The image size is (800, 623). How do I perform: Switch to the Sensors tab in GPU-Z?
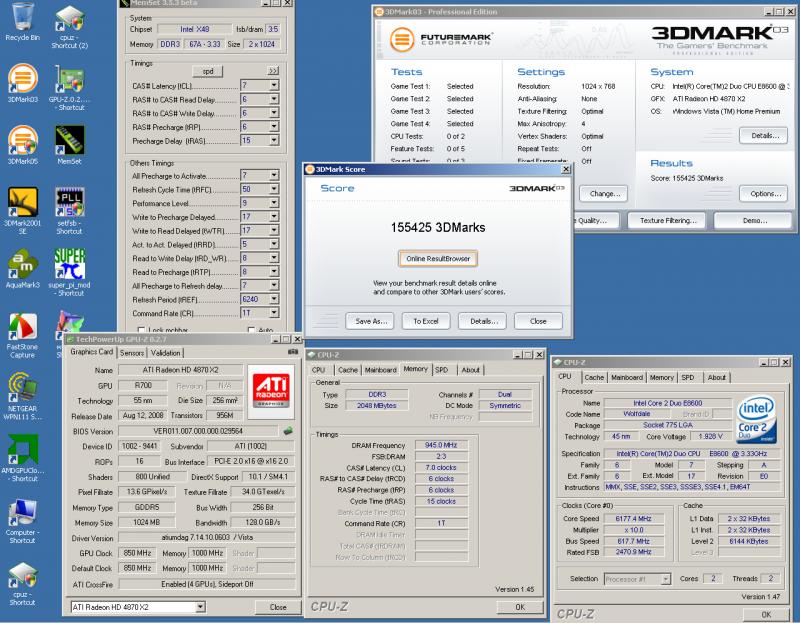pyautogui.click(x=132, y=353)
